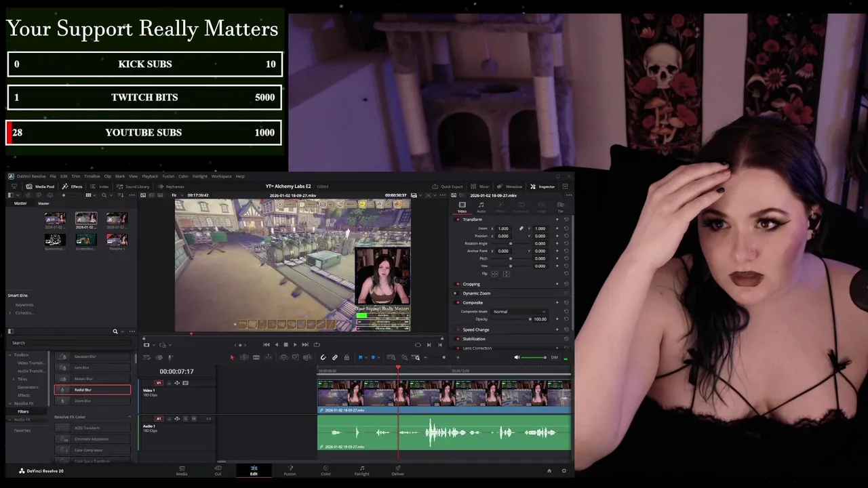Stop playback in the viewer
Image resolution: width=868 pixels, height=488 pixels.
[285, 344]
